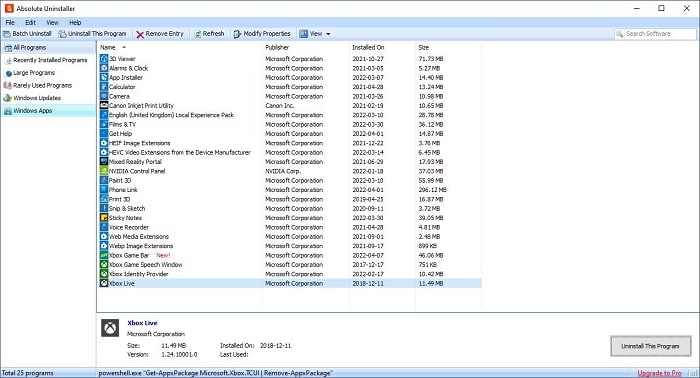Click the large Xbox Live details icon
This screenshot has height=378, width=700.
pyautogui.click(x=110, y=328)
